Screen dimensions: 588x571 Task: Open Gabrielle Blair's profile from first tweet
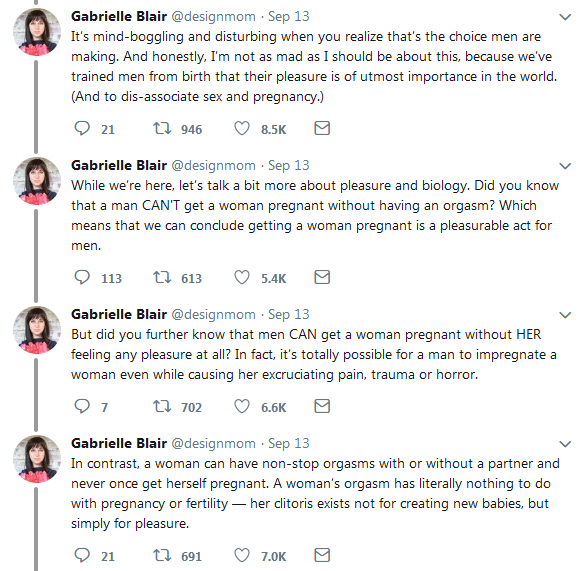click(119, 16)
